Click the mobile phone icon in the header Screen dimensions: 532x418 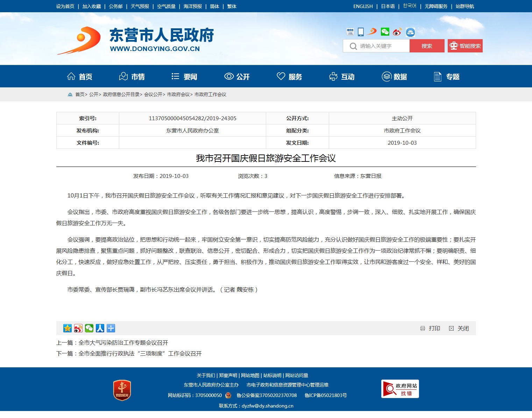[x=361, y=32]
